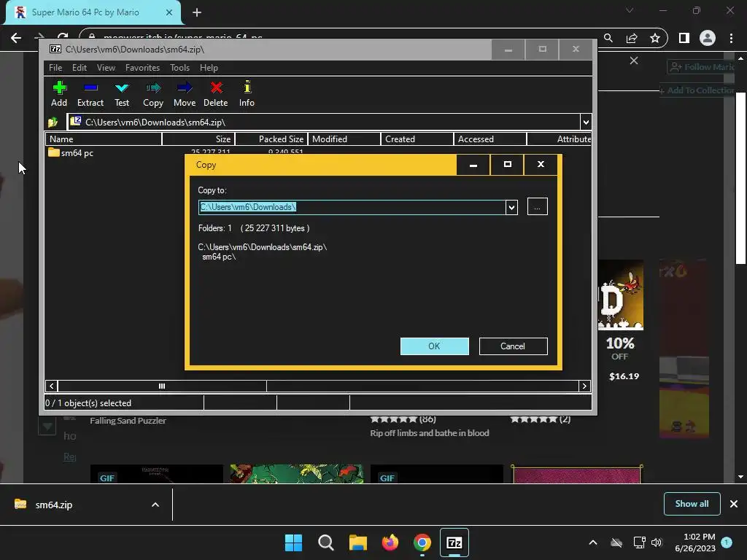Image resolution: width=747 pixels, height=560 pixels.
Task: Open the View menu in 7-Zip
Action: click(x=106, y=68)
